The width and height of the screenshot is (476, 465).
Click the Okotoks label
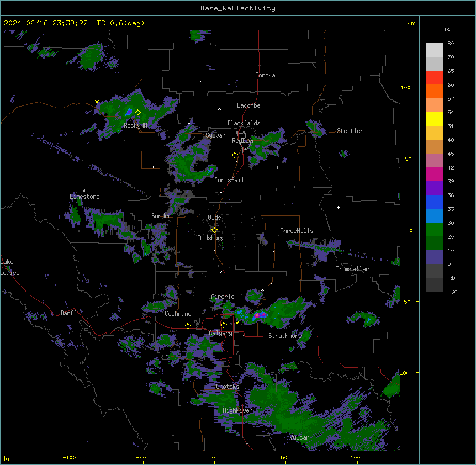pyautogui.click(x=228, y=387)
